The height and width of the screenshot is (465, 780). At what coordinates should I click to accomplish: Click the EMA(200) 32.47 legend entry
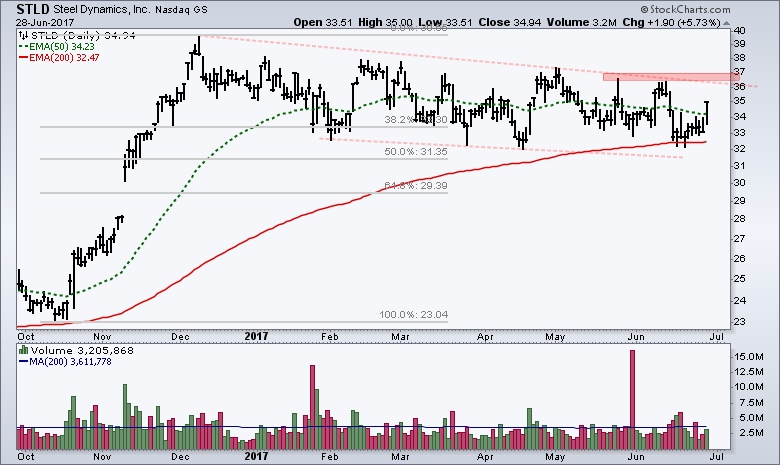pyautogui.click(x=64, y=58)
